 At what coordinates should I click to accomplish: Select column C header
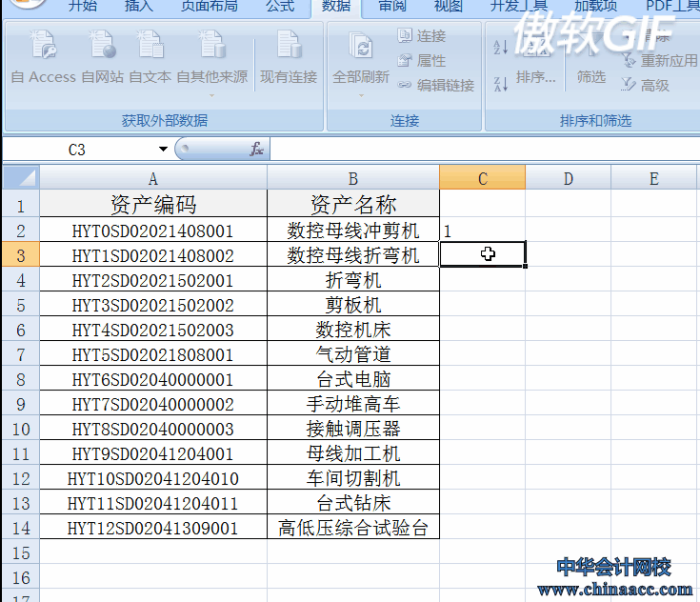[x=483, y=179]
